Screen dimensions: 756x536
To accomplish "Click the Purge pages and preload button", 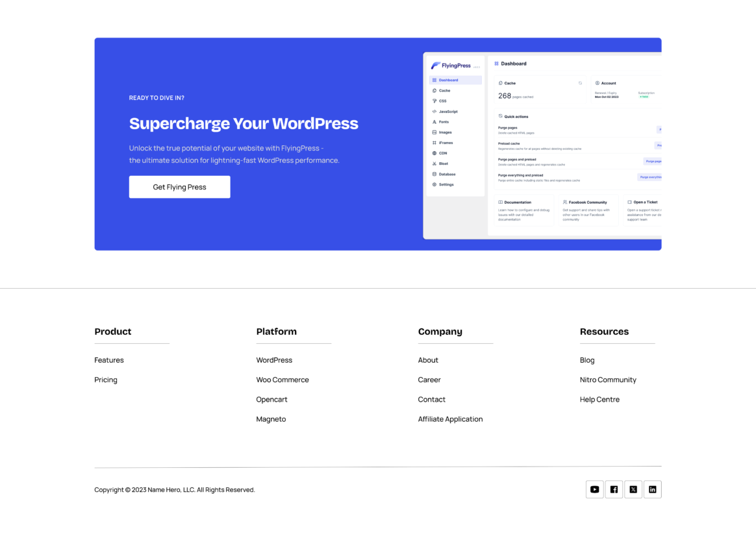I will (x=652, y=162).
